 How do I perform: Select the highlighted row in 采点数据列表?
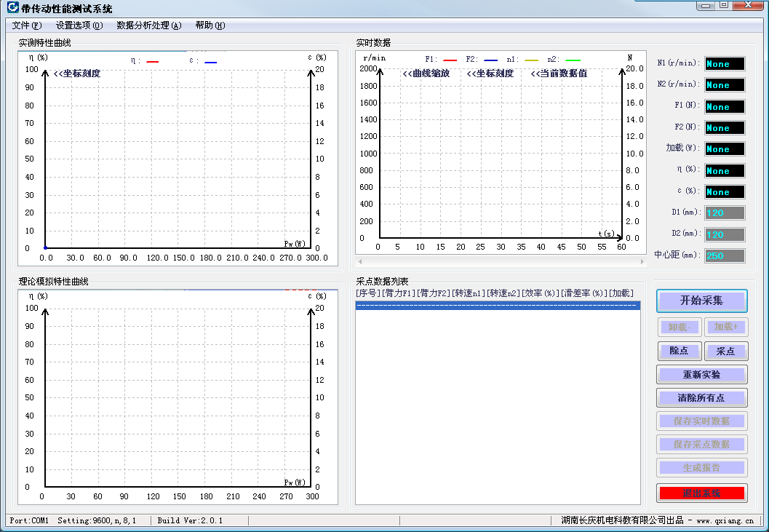tap(498, 306)
